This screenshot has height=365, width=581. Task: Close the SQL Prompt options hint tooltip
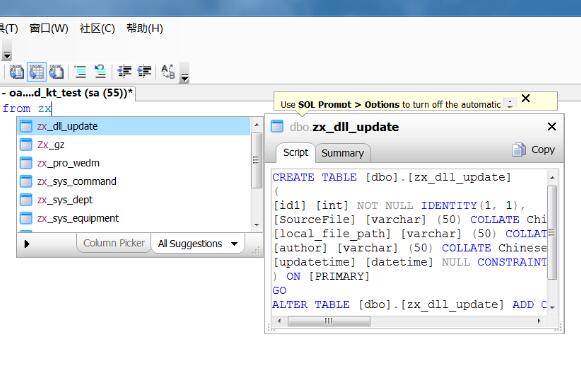[525, 98]
